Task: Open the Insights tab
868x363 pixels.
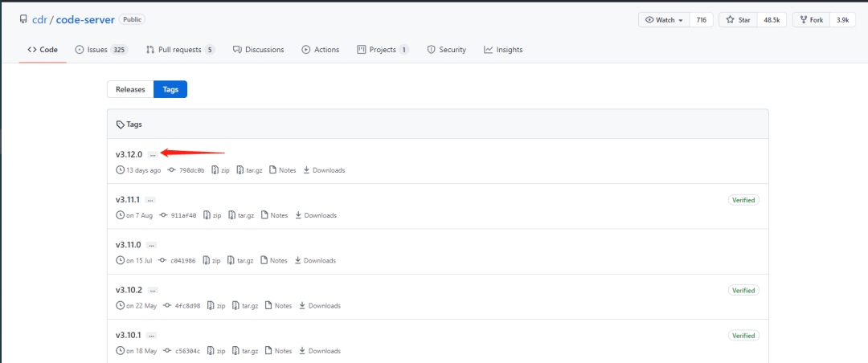Action: [x=503, y=50]
